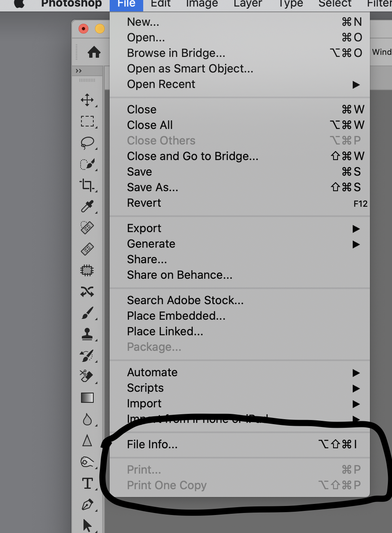Activate the Spot Healing Brush tool
Screen dimensions: 392x533
(x=88, y=227)
